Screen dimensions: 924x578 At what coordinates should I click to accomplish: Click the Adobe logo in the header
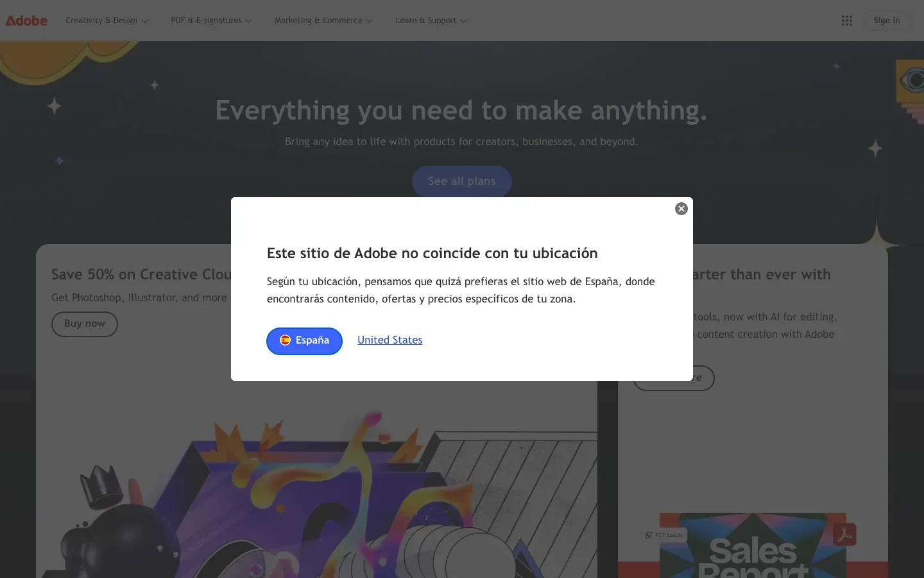[26, 20]
